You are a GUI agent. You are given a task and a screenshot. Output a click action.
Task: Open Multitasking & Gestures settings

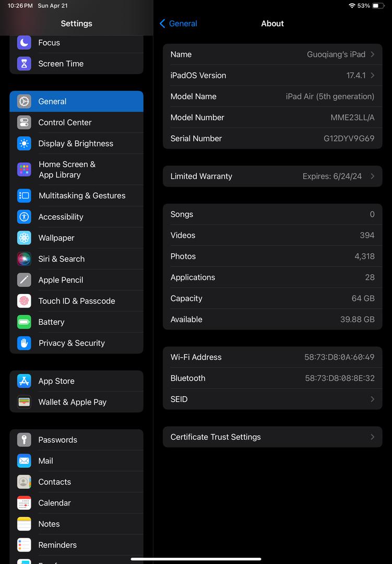tap(82, 196)
